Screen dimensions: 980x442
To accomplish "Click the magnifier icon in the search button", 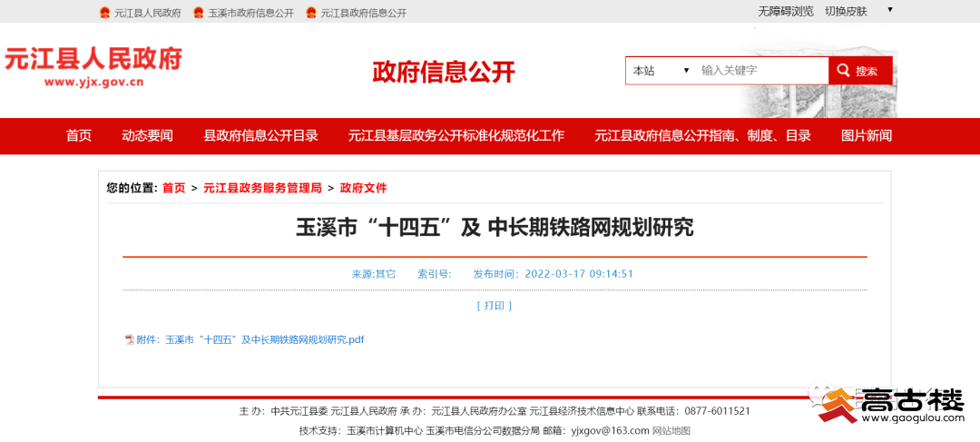I will coord(843,71).
